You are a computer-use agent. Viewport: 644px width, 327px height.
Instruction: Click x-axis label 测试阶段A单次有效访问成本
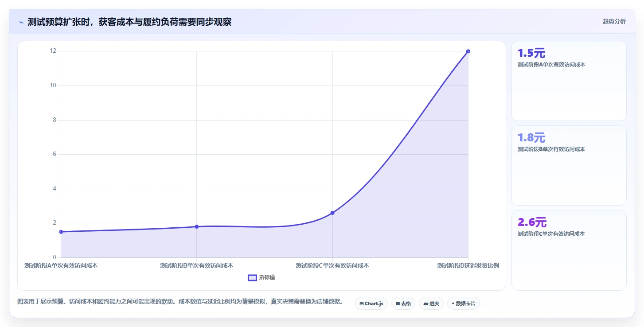[61, 266]
